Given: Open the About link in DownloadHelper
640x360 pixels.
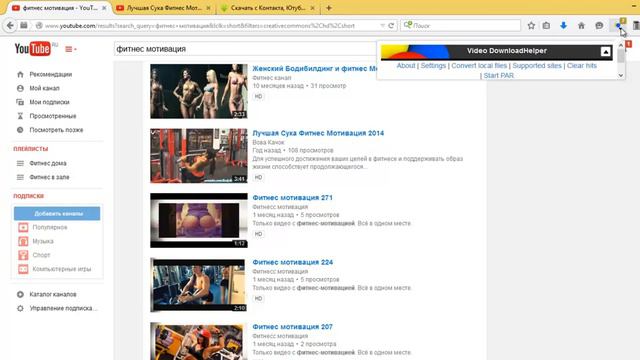Looking at the screenshot, I should tap(406, 66).
